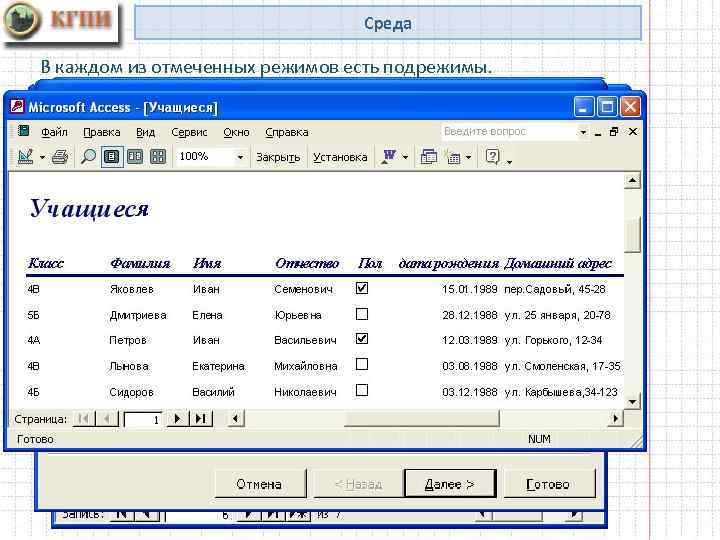Go to next page navigation button
The width and height of the screenshot is (720, 540).
click(177, 418)
